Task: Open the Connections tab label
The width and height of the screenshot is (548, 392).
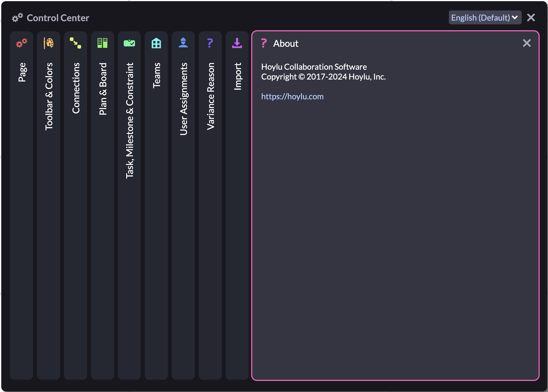Action: (76, 88)
